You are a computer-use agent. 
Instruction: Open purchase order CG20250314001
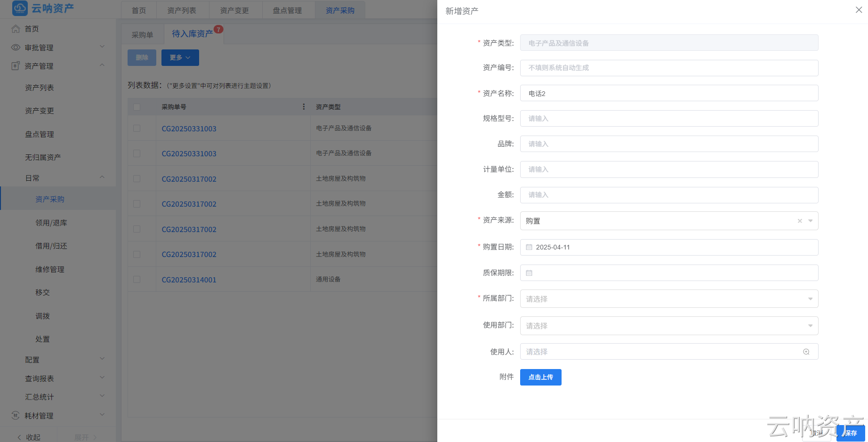coord(189,279)
